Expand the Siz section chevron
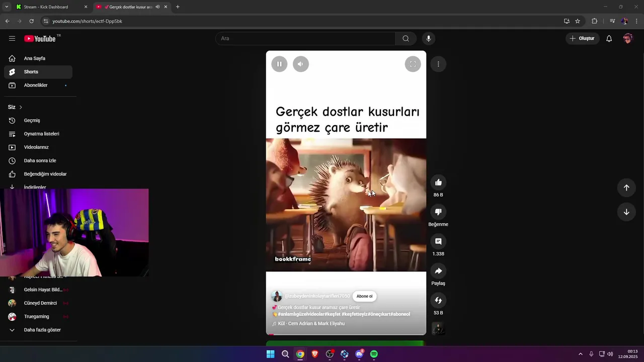 tap(21, 107)
